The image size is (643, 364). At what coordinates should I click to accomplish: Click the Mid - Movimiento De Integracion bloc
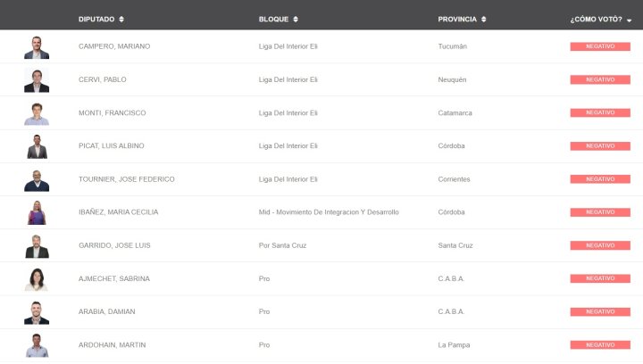(329, 212)
